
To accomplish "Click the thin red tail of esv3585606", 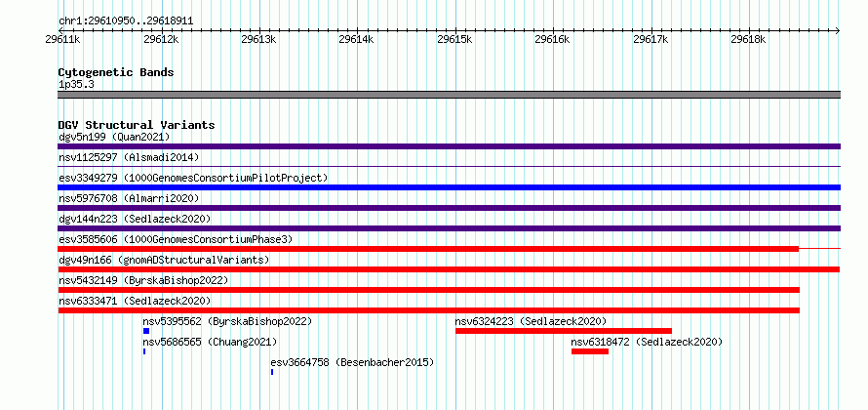I will coord(820,249).
